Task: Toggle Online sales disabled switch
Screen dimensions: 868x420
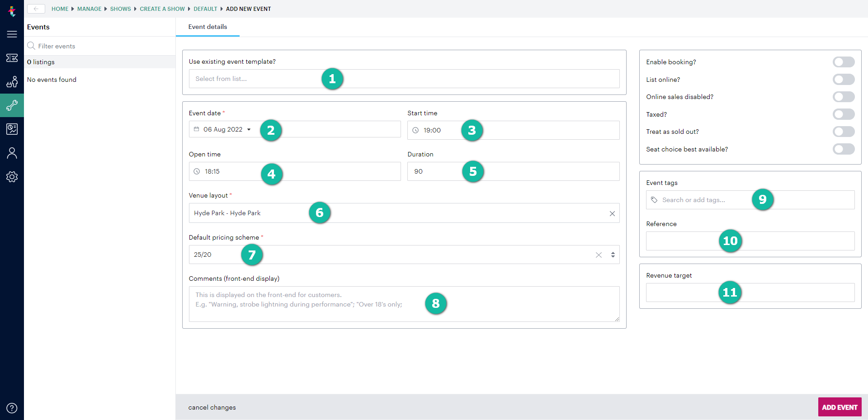Action: (x=844, y=97)
